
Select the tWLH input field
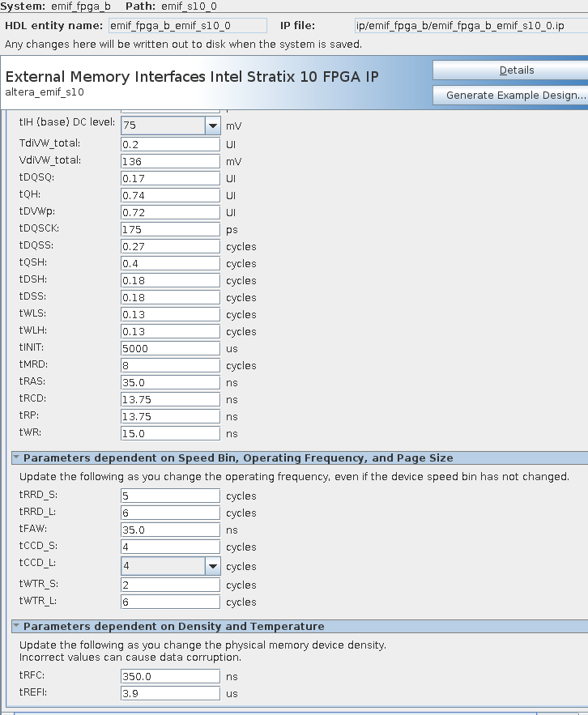point(171,331)
